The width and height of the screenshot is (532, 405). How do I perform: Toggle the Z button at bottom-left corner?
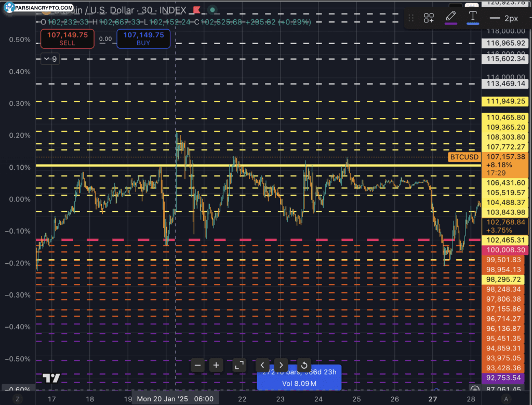17,399
